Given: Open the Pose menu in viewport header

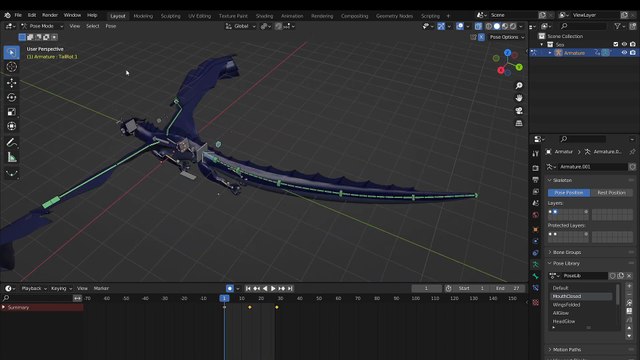Looking at the screenshot, I should click(x=111, y=26).
